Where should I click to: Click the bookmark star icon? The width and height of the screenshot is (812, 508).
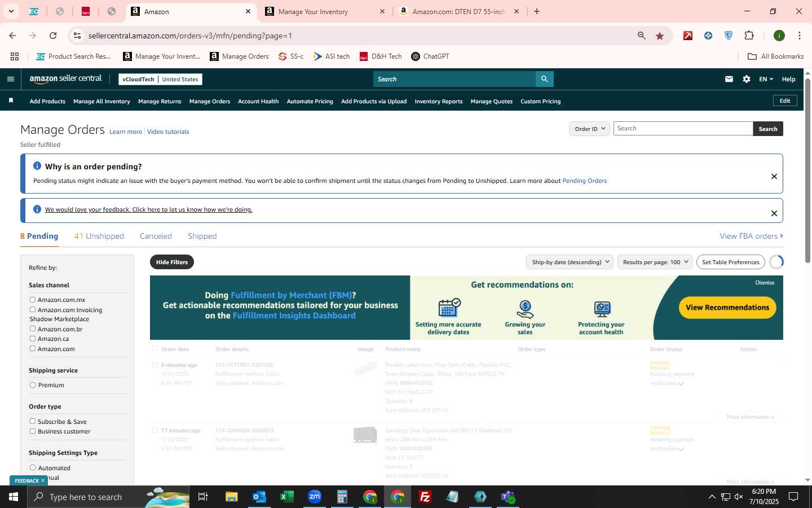coord(660,36)
